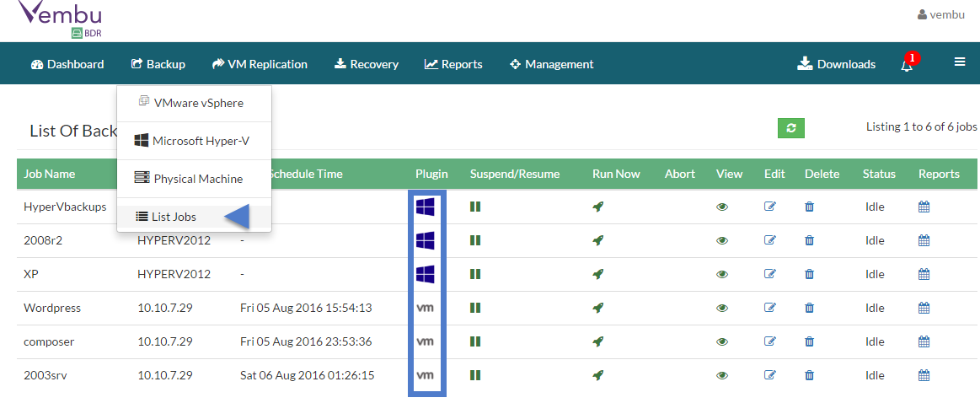Run the 2008r2 job now
Image resolution: width=980 pixels, height=403 pixels.
coord(598,240)
